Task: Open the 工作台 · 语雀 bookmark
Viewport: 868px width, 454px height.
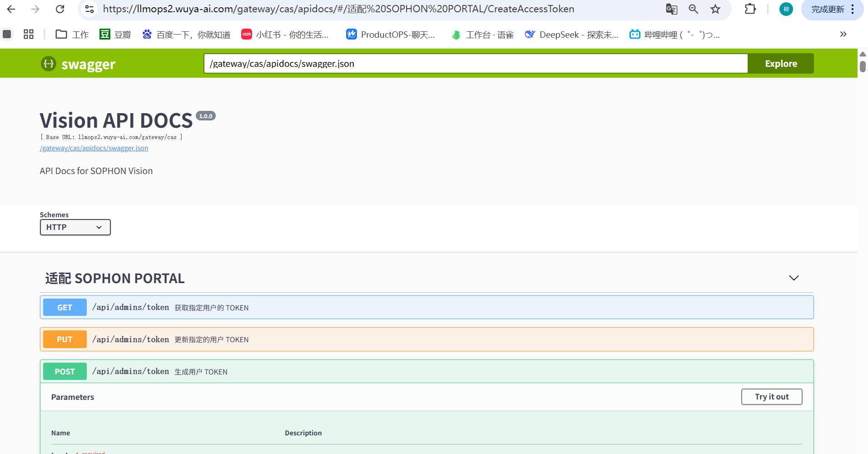Action: 482,35
